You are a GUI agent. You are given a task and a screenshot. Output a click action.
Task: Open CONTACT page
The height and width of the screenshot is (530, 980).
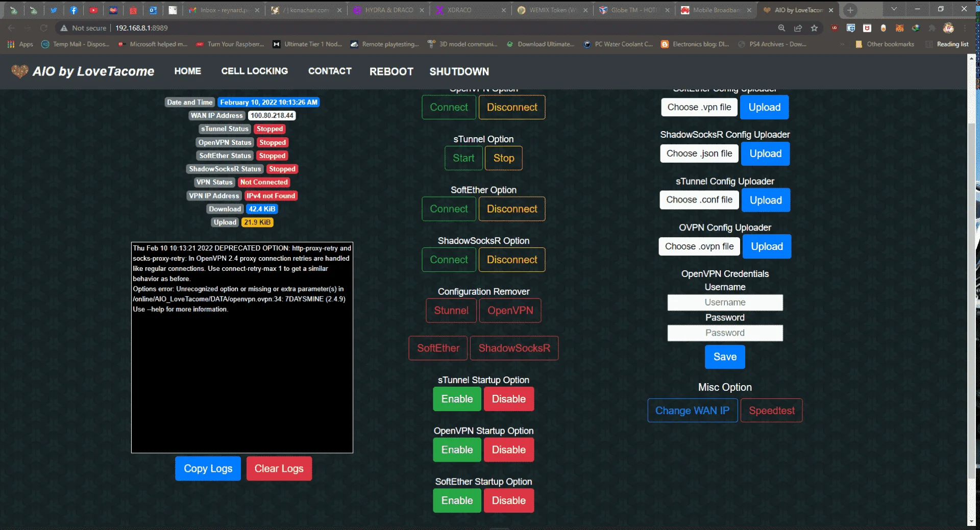tap(330, 71)
